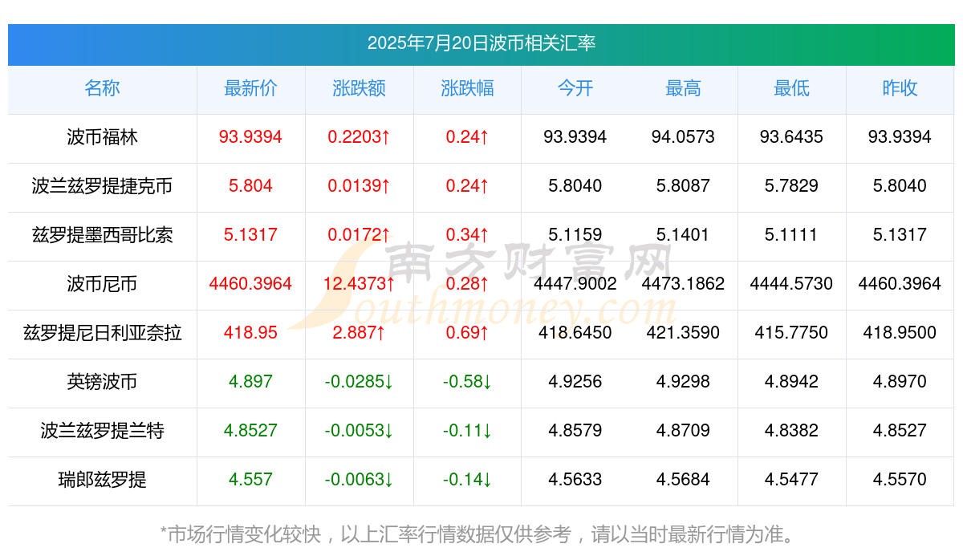Click the row name 波兰兹罗提捷克币
The image size is (963, 560).
pyautogui.click(x=102, y=186)
